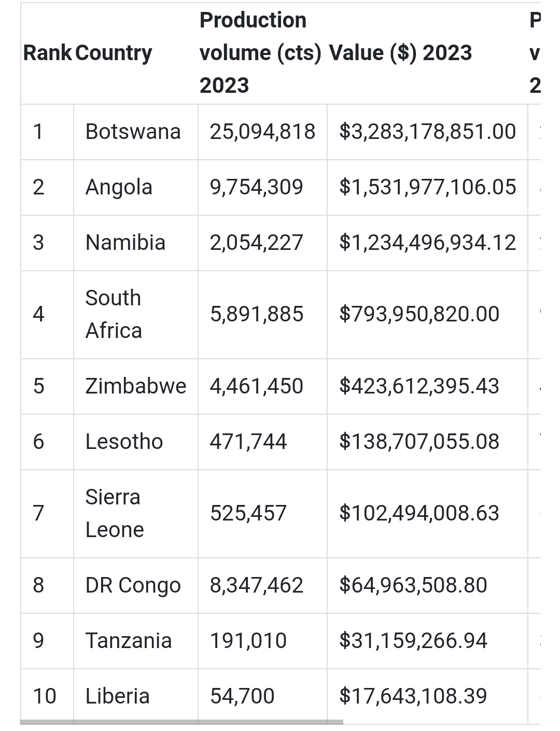Screen dimensions: 560x731
Task: Select the Botswana country cell
Action: [133, 132]
